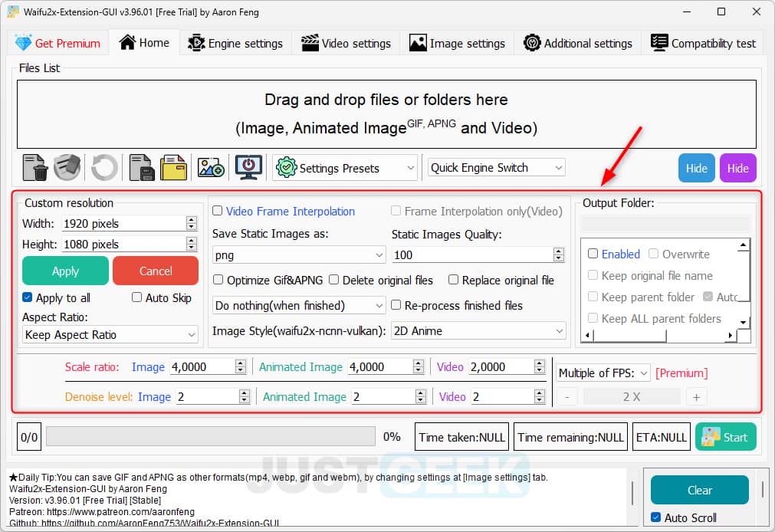This screenshot has width=775, height=532.
Task: Tick the Enabled output folder checkbox
Action: [593, 254]
